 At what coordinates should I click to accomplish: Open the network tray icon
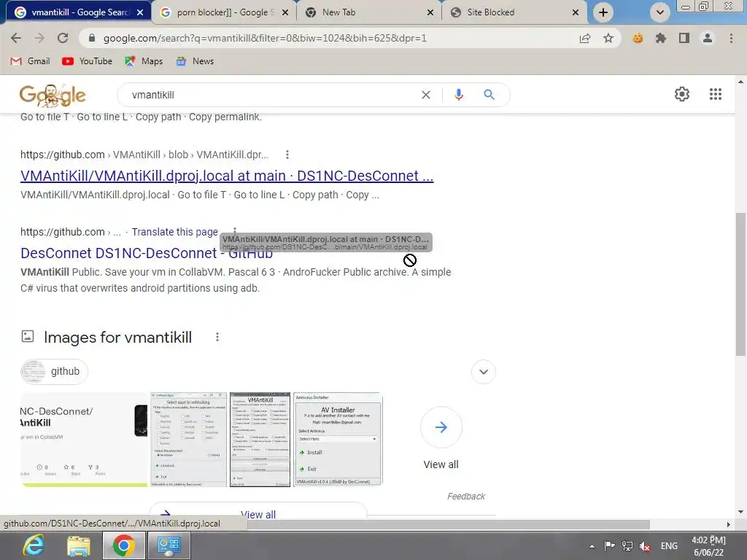[x=627, y=546]
